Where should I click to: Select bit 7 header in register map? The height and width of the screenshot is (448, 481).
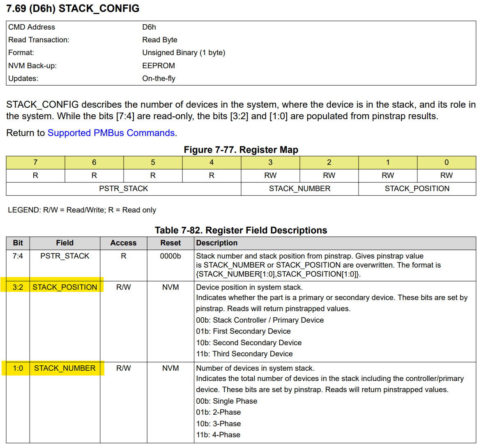[36, 162]
